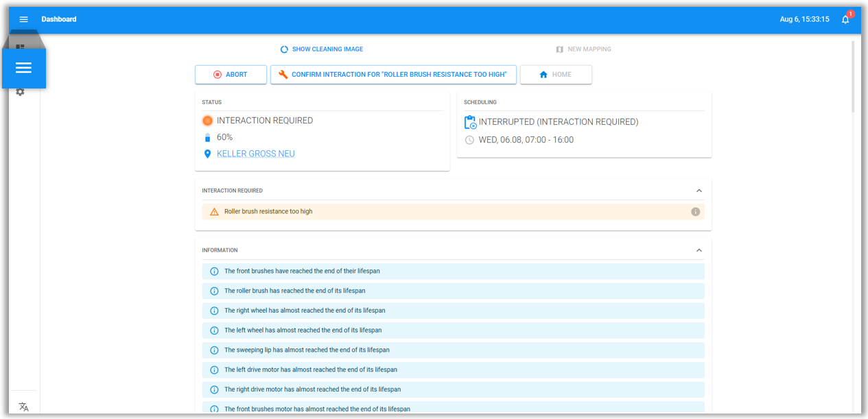Screen dimensions: 868x419
Task: Click the clock icon beside schedule time
Action: (469, 140)
